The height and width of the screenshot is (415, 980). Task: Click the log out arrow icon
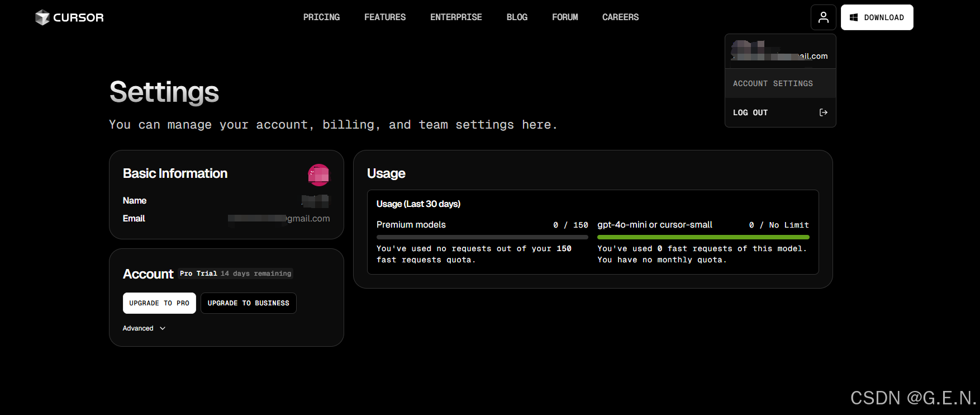[x=823, y=112]
